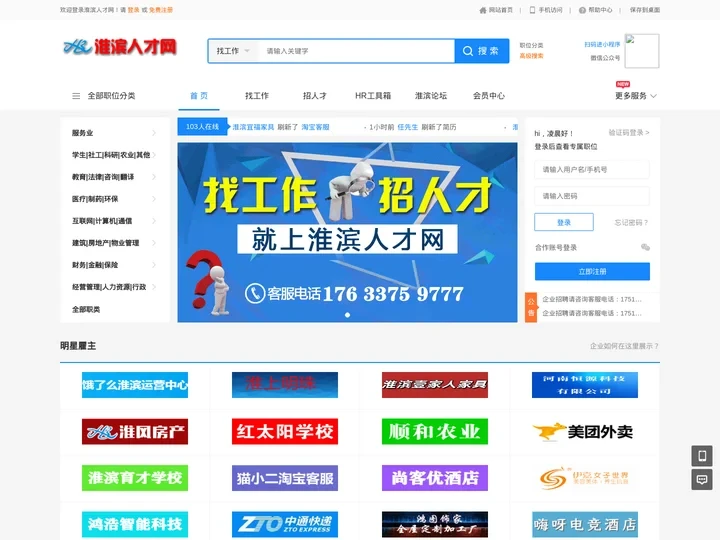
Task: Click the home icon 网站首页 link
Action: (496, 10)
